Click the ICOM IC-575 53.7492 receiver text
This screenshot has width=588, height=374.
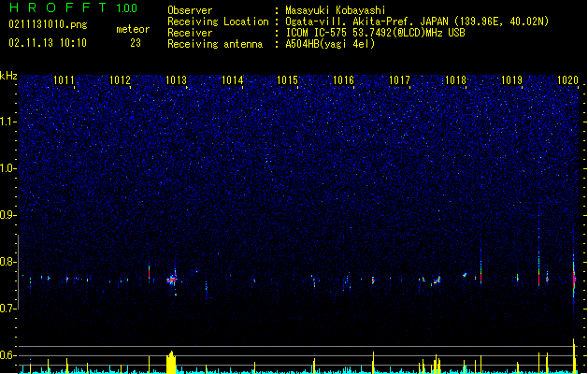[x=375, y=33]
